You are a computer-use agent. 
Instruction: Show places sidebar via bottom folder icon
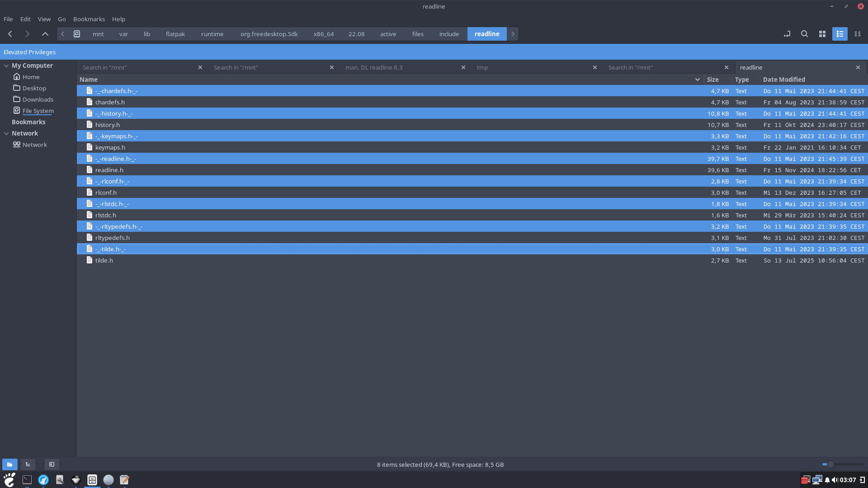pyautogui.click(x=9, y=465)
